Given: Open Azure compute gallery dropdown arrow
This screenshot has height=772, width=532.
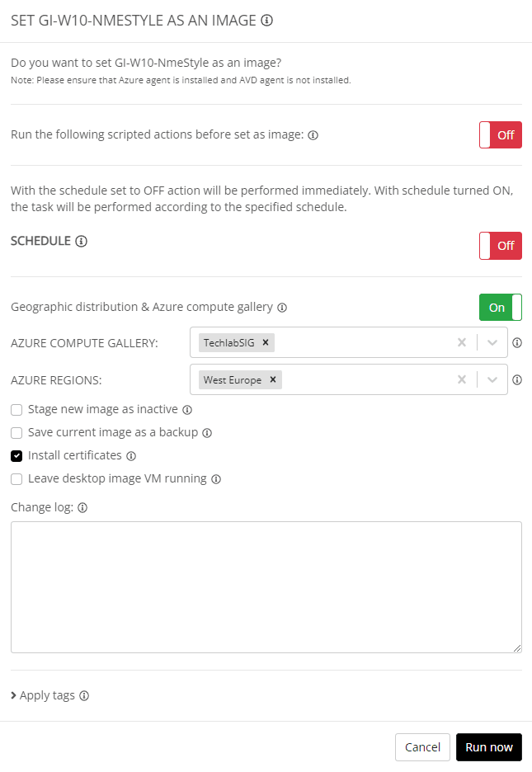Looking at the screenshot, I should click(492, 342).
